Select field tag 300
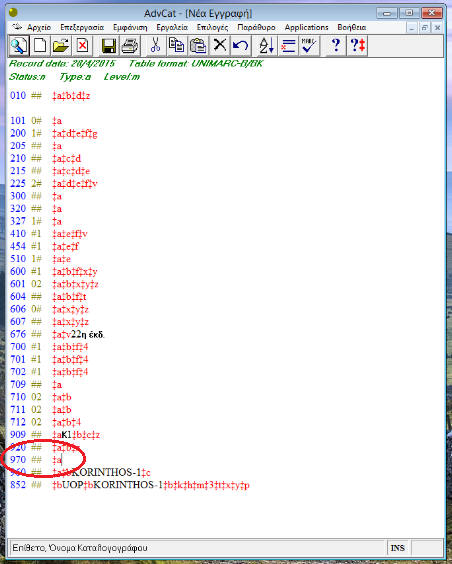This screenshot has height=564, width=452. point(18,196)
